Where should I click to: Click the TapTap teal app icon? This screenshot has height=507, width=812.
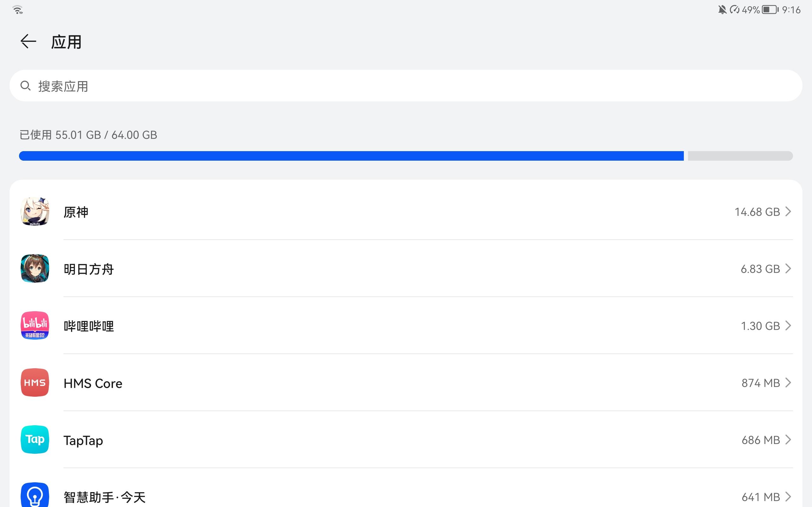[x=35, y=440]
